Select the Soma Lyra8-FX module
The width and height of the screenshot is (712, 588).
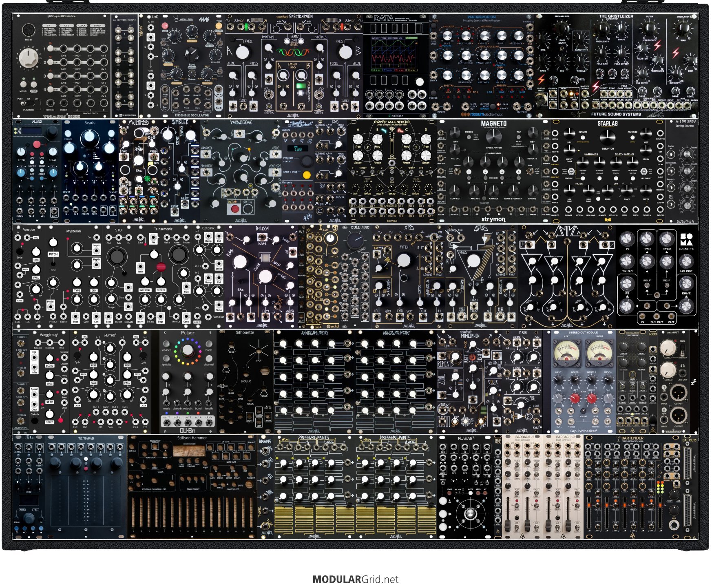point(657,276)
